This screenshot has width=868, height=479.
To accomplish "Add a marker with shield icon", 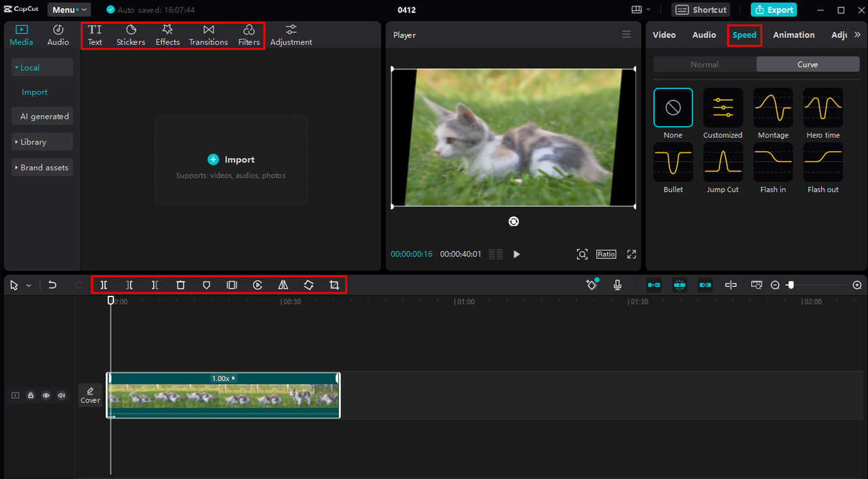I will click(206, 285).
